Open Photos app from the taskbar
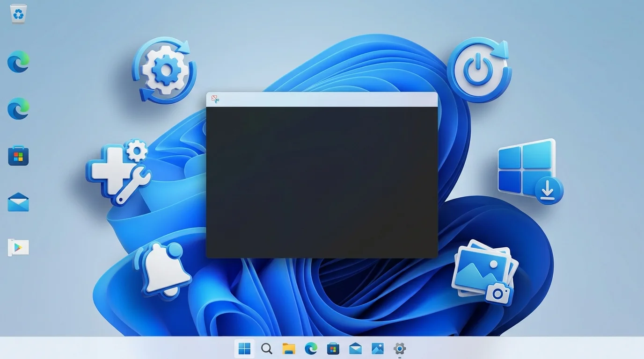 [378, 348]
